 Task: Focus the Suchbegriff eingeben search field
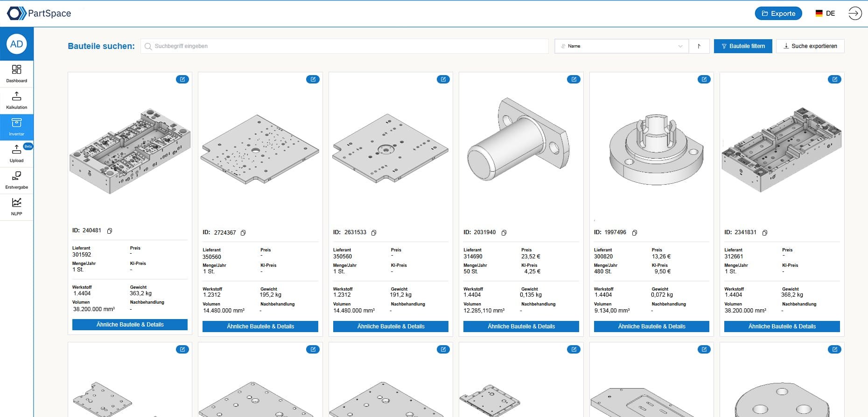344,46
